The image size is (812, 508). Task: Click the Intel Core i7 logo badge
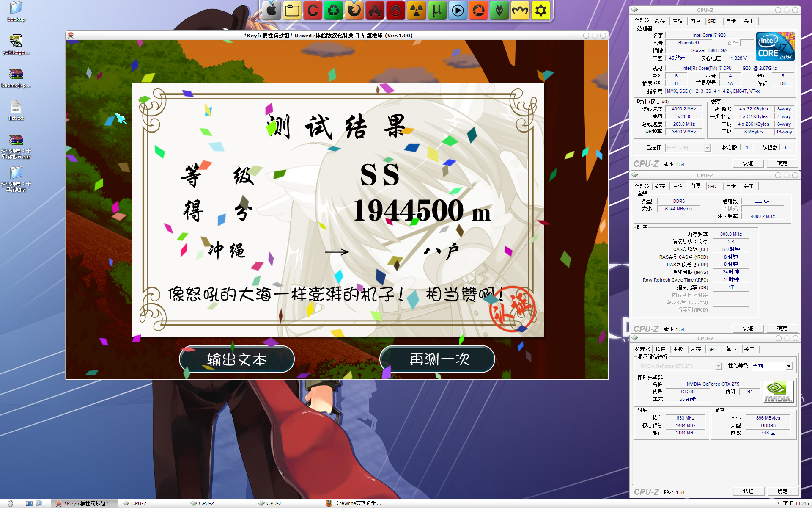(x=775, y=47)
